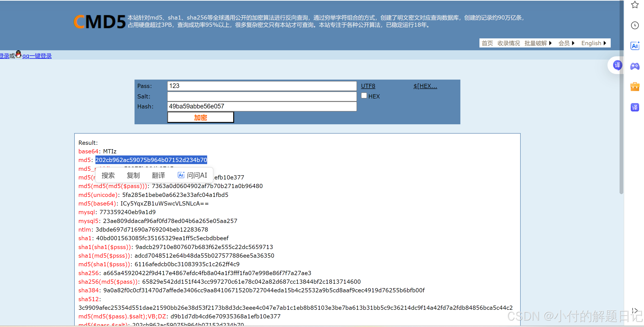
Task: Click the CMD5 logo
Action: click(x=100, y=21)
